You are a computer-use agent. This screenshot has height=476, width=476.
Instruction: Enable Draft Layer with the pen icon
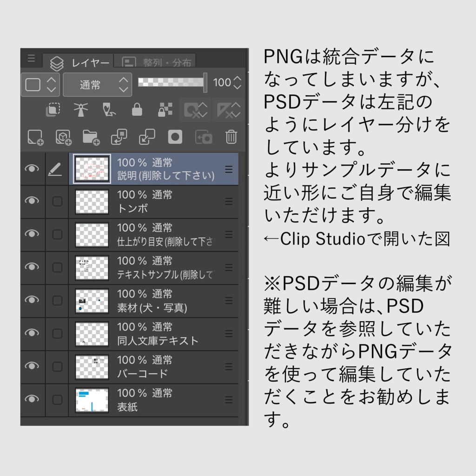(x=109, y=110)
